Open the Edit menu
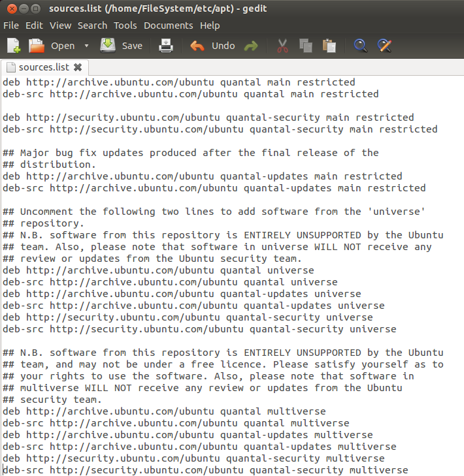This screenshot has width=464, height=476. (x=34, y=25)
